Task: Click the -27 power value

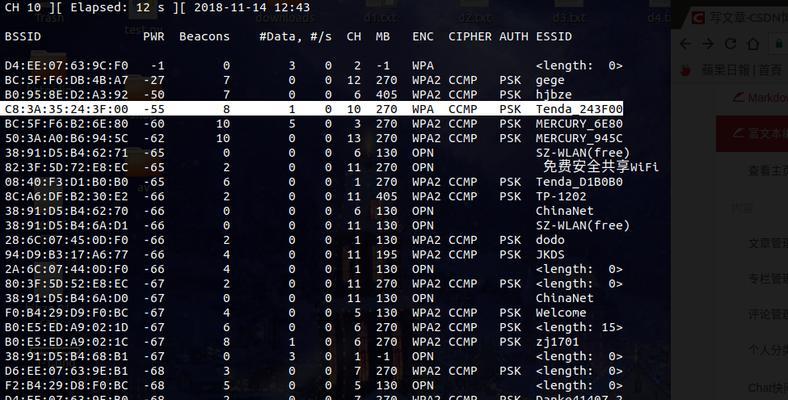Action: 154,80
